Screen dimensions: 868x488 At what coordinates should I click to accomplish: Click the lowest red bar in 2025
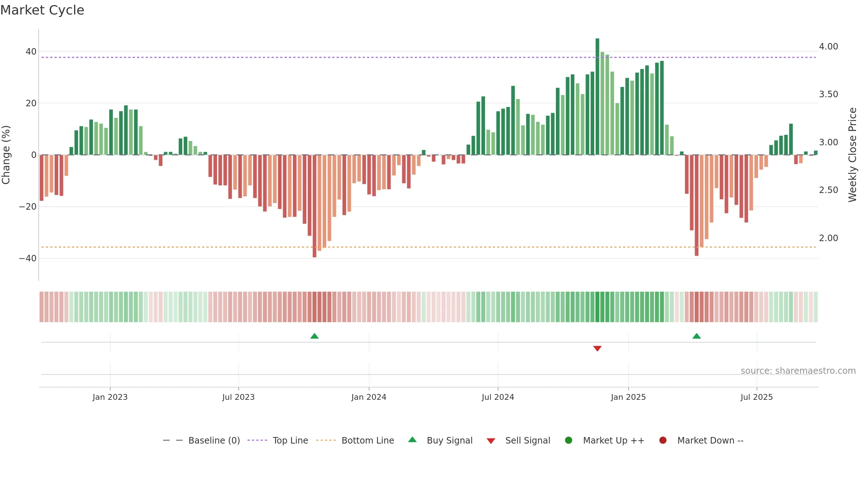697,205
